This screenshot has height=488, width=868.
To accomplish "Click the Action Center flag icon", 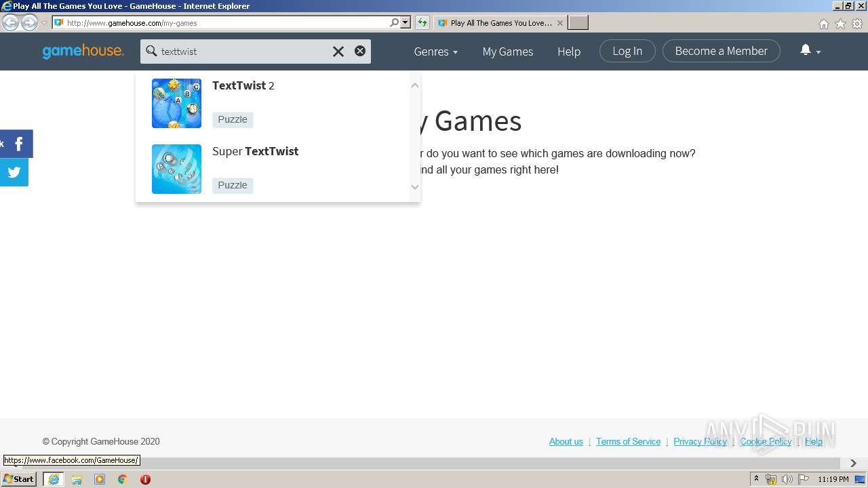I will point(804,479).
